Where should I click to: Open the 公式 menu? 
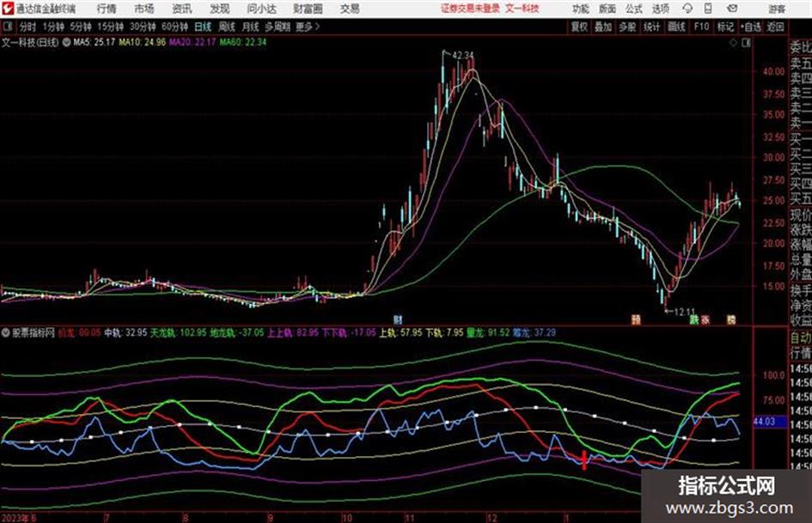633,9
